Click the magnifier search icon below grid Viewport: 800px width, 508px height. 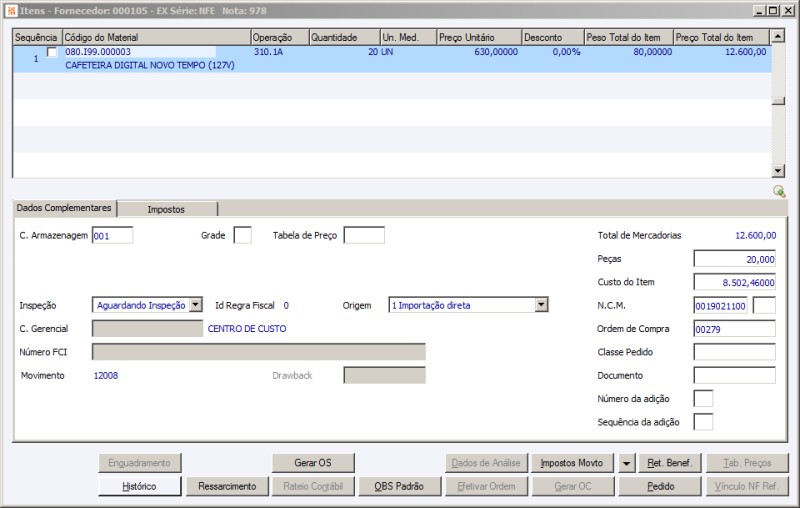click(x=779, y=191)
